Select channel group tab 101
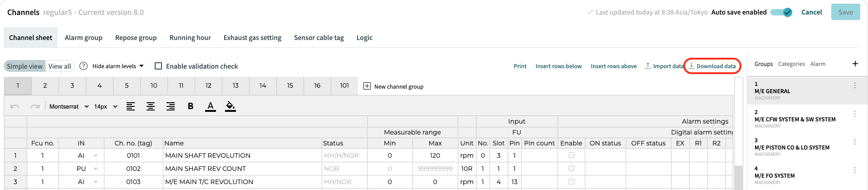Screen dimensions: 868x190 pyautogui.click(x=344, y=85)
